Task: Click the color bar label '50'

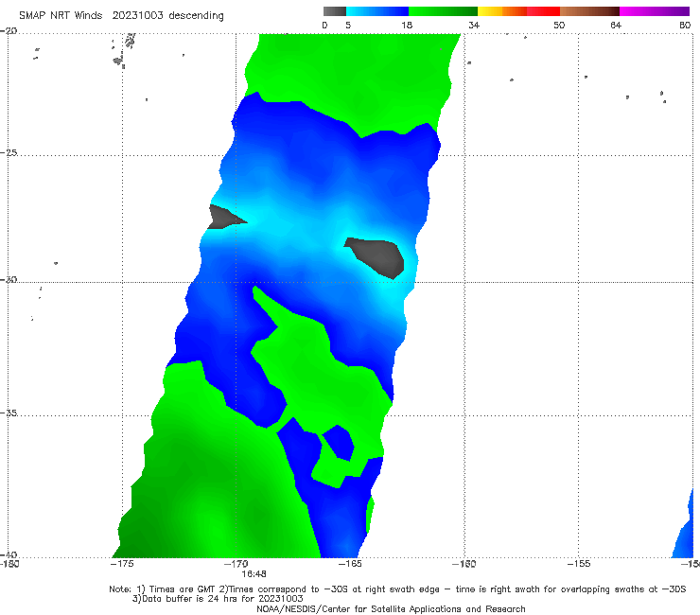Action: click(559, 26)
